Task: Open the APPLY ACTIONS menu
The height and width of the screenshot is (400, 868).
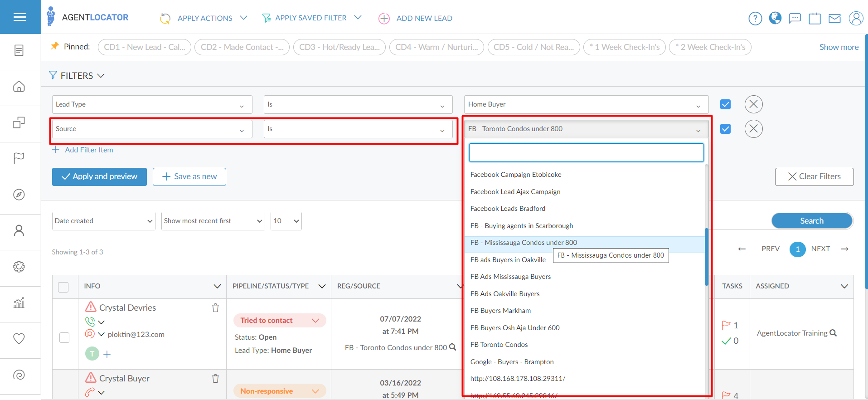Action: click(204, 18)
